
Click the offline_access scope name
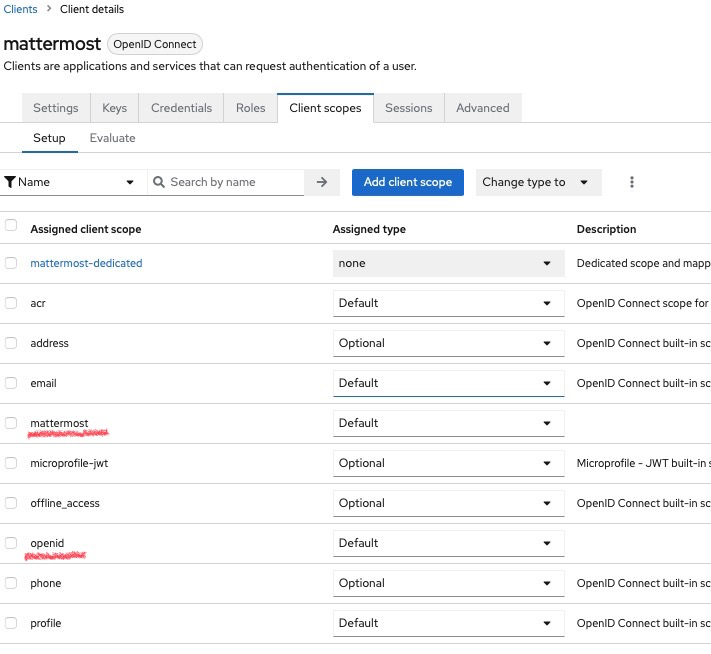[x=65, y=503]
